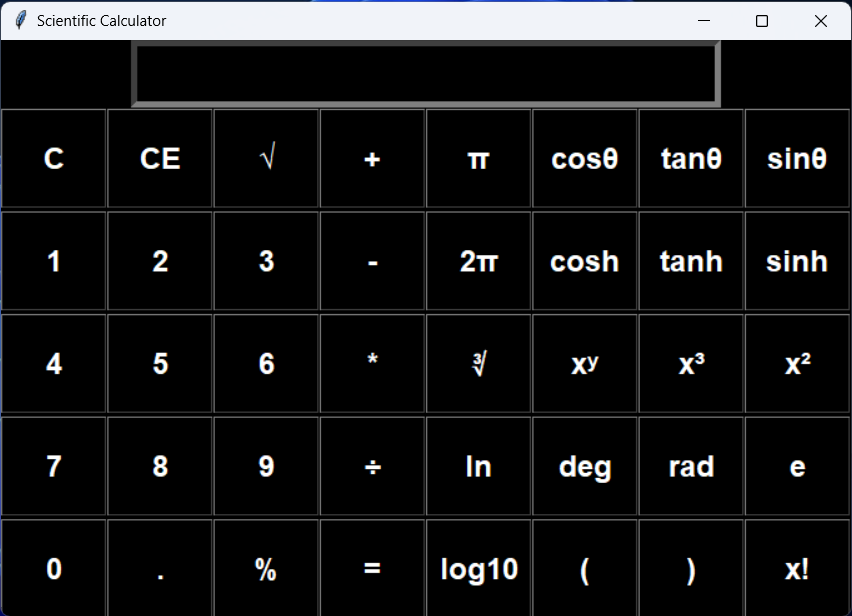852x616 pixels.
Task: Select the cosh hyperbolic function
Action: click(584, 261)
